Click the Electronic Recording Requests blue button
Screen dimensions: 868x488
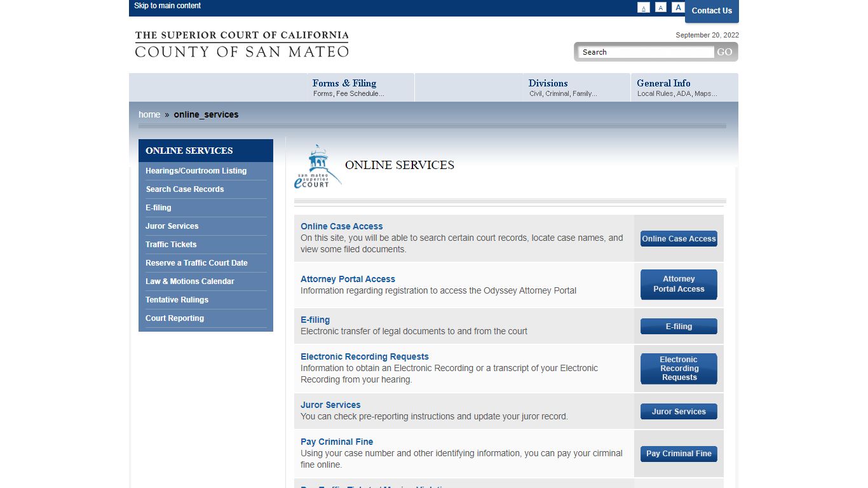point(679,369)
